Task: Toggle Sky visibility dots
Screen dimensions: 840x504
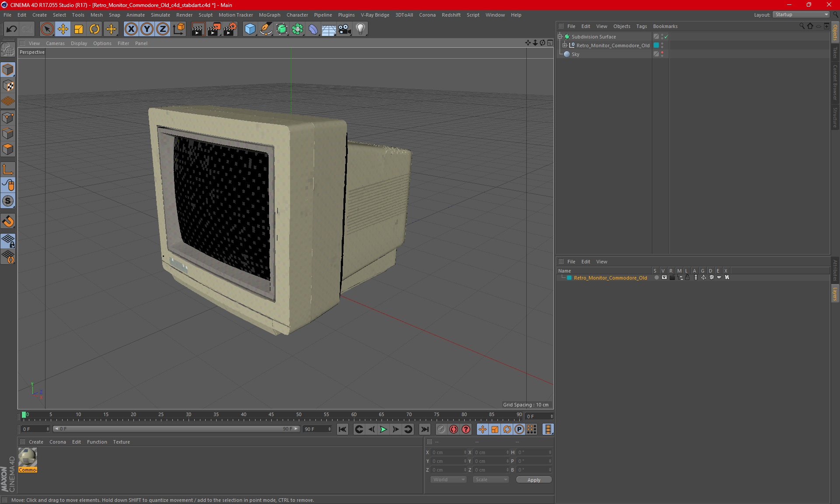Action: point(662,54)
